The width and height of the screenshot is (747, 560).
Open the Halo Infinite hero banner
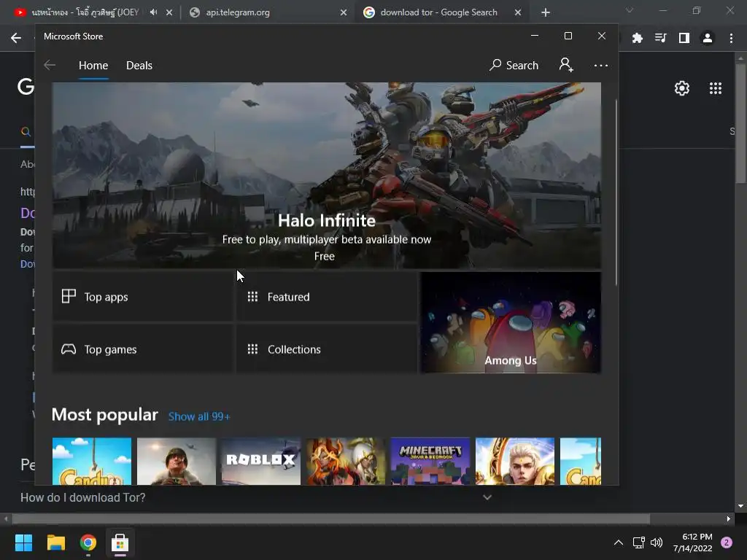click(x=327, y=175)
